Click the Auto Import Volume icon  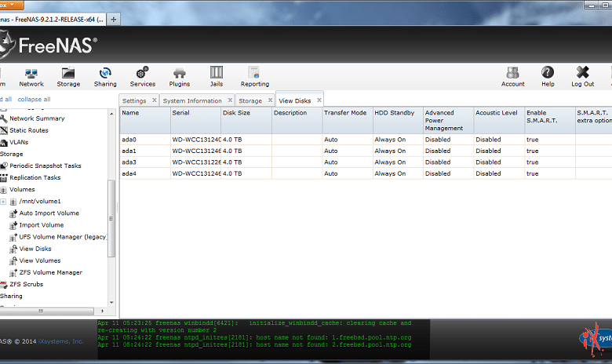13,213
